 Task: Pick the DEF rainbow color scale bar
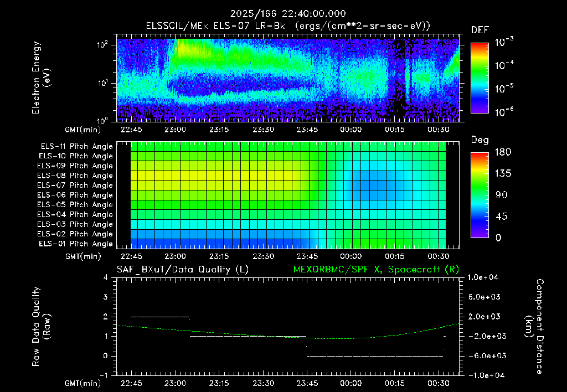pos(480,78)
